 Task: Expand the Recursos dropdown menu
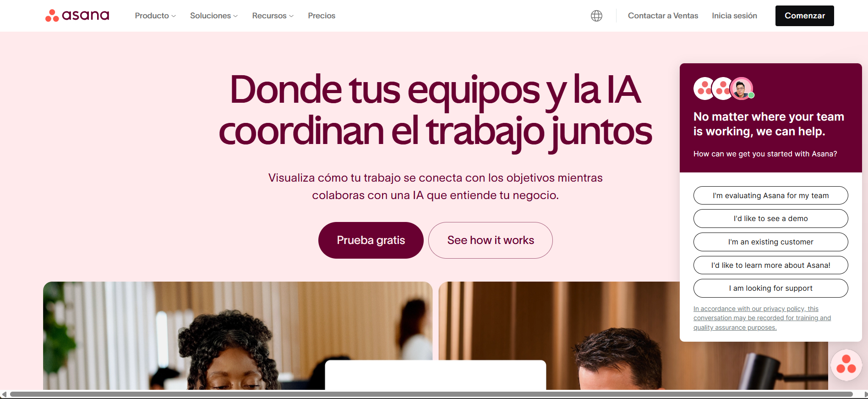tap(273, 16)
